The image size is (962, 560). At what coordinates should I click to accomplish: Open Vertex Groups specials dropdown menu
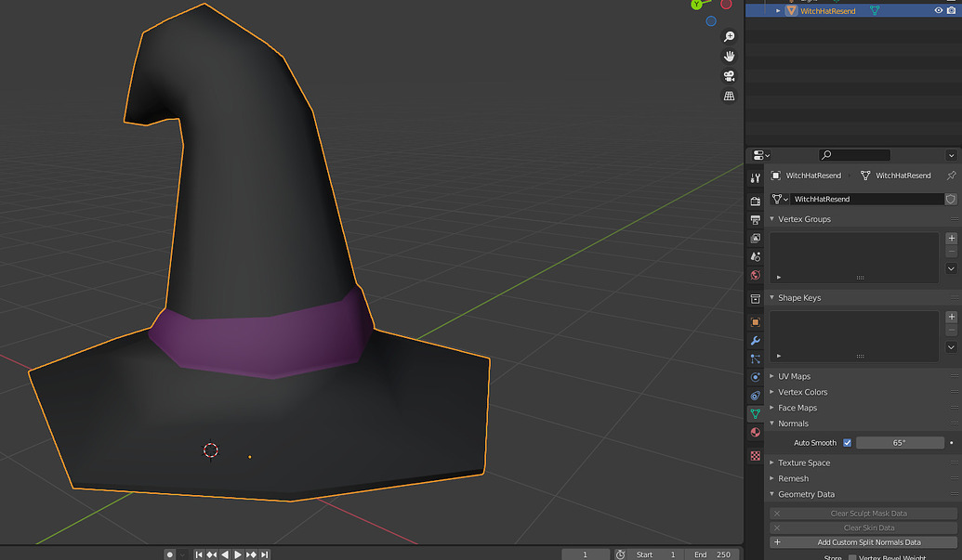click(951, 268)
